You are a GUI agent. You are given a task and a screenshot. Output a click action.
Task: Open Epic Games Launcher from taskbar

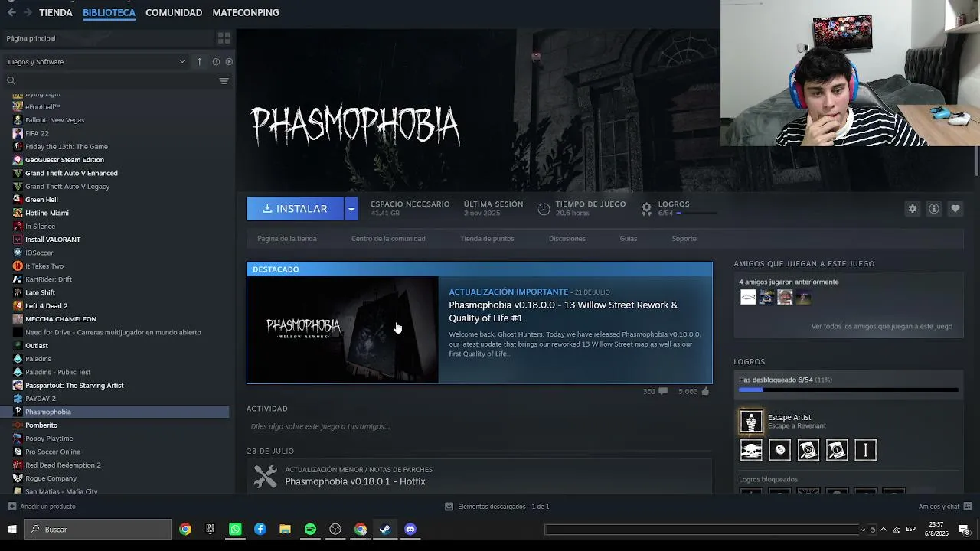(x=210, y=529)
